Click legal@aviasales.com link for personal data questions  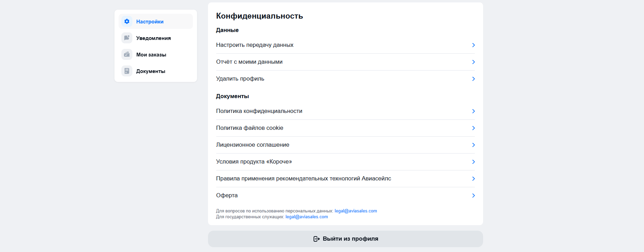click(356, 211)
